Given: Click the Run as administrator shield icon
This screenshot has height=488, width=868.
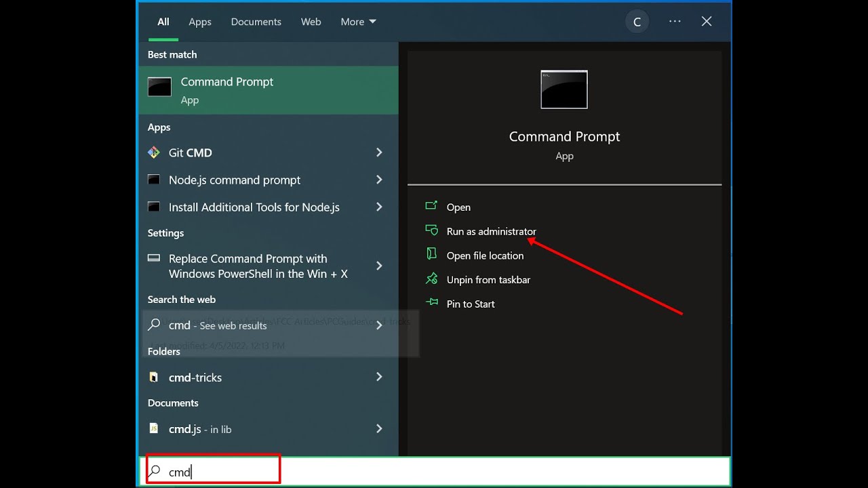Looking at the screenshot, I should click(431, 230).
